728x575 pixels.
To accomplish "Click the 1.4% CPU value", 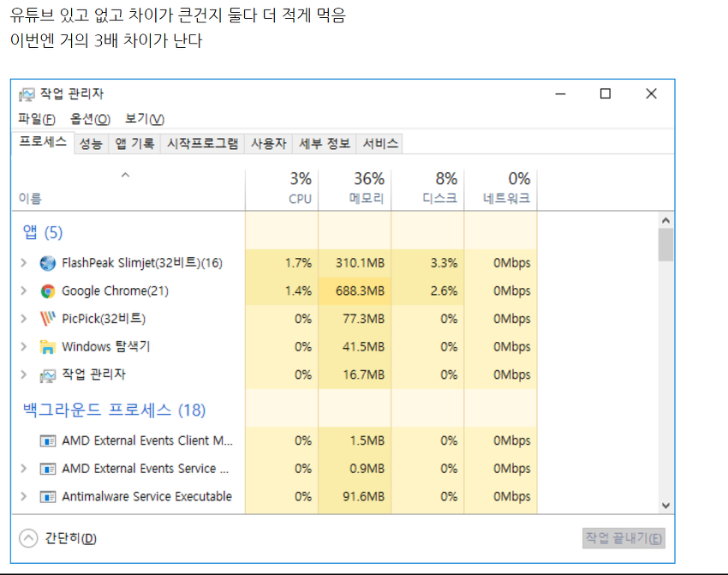I will [x=298, y=291].
